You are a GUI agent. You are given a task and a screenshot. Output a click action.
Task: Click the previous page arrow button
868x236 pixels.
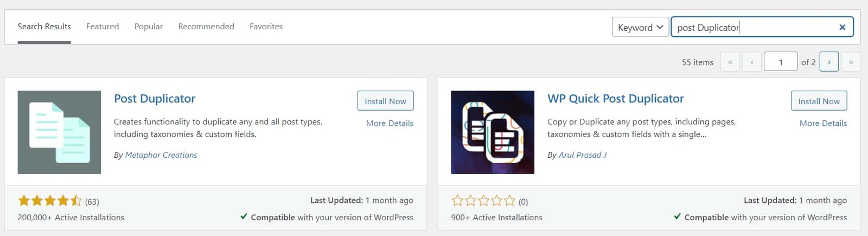pos(752,62)
